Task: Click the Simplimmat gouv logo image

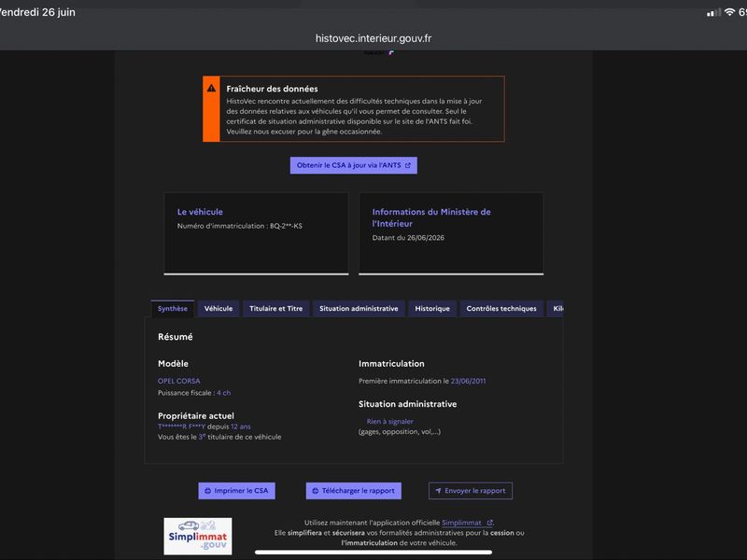Action: click(x=198, y=536)
